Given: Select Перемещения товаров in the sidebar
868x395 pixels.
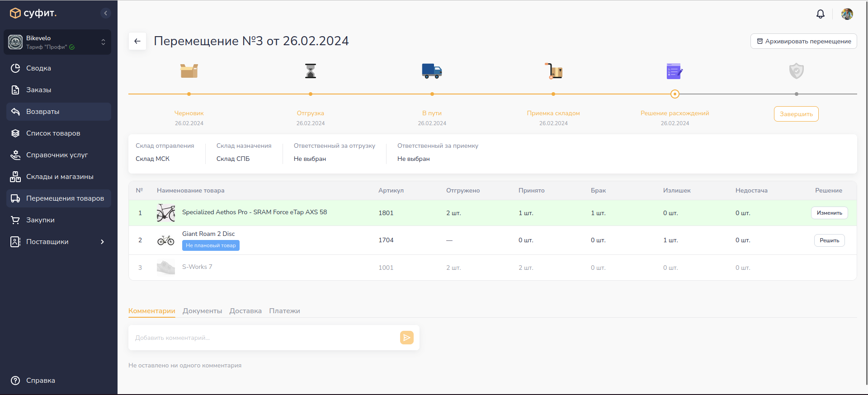Looking at the screenshot, I should coord(59,198).
